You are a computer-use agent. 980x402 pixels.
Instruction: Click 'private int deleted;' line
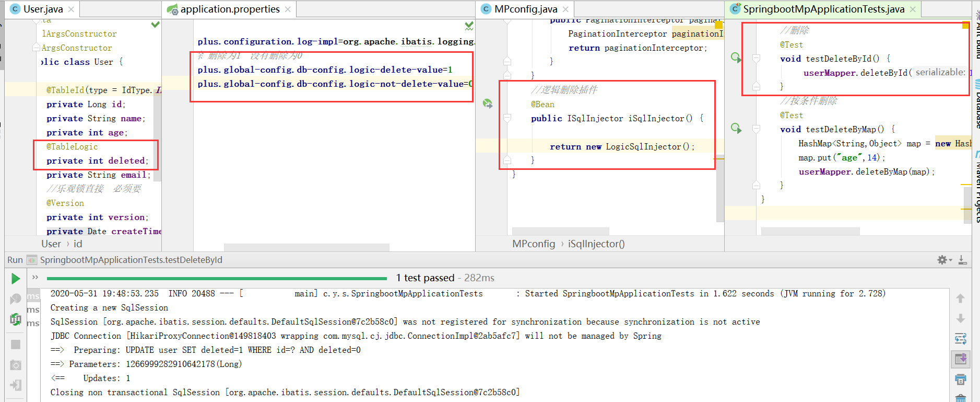(x=97, y=161)
